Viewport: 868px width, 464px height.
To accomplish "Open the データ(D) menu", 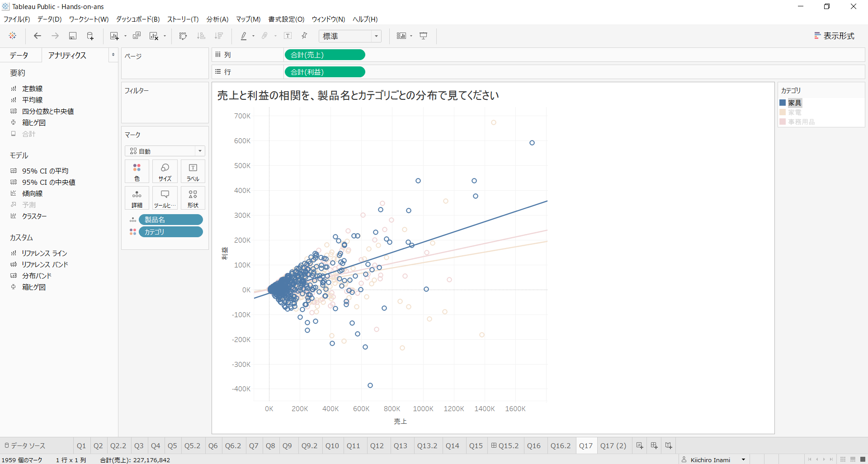I will (49, 19).
